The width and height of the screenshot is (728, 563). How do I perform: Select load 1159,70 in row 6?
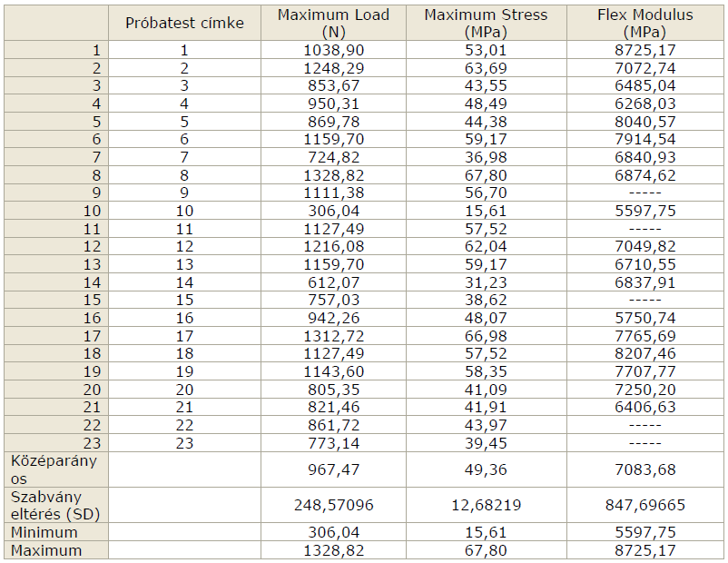333,139
